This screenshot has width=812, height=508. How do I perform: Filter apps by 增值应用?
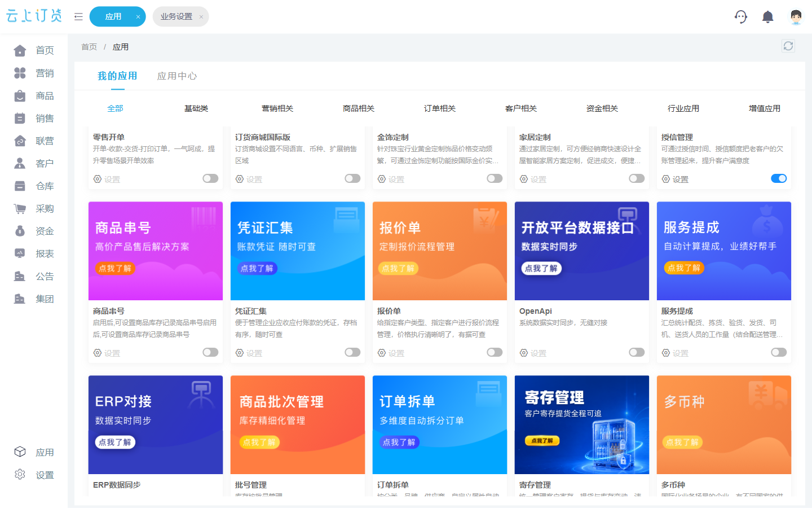tap(765, 108)
